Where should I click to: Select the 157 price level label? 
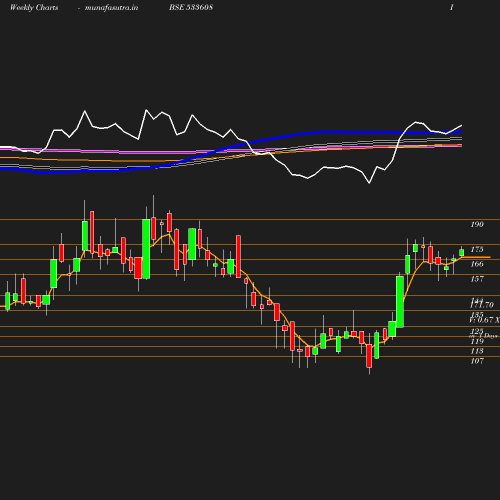[477, 279]
